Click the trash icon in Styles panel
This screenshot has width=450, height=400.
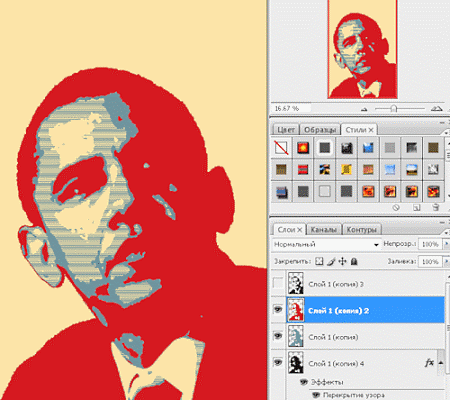point(435,208)
